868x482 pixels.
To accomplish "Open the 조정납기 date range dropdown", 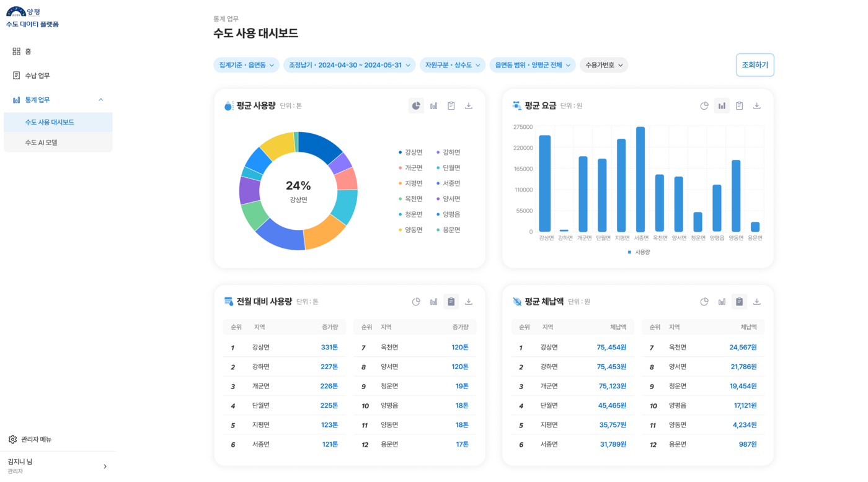I will (x=350, y=65).
